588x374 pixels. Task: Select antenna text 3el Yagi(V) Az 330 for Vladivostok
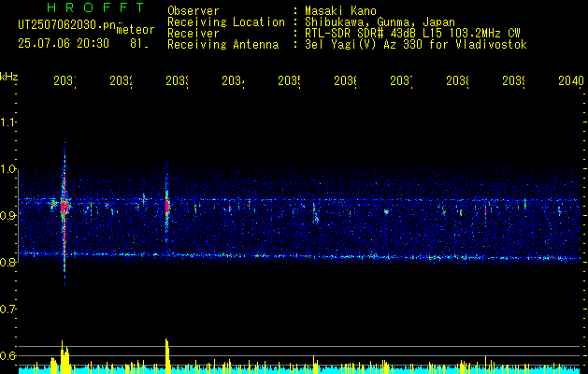click(416, 45)
